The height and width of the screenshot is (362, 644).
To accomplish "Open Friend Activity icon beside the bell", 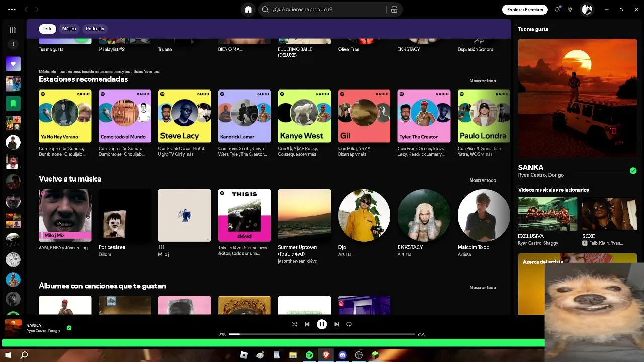I will [x=570, y=9].
